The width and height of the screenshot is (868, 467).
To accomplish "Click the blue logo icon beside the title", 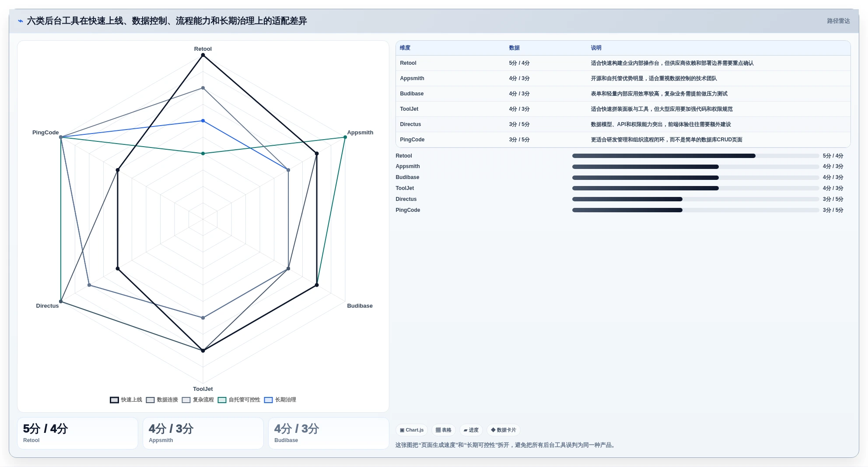I will [x=21, y=21].
